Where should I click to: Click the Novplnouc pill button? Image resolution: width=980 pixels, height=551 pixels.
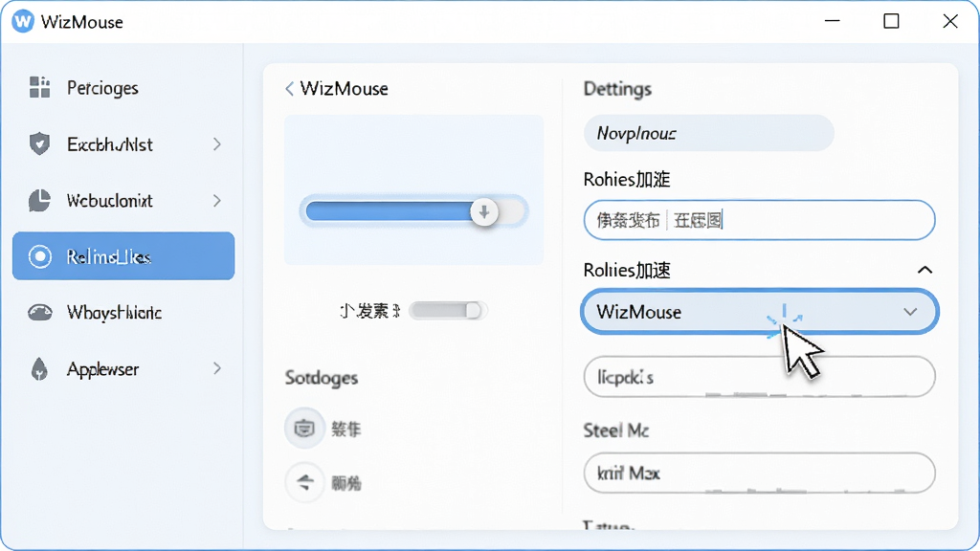coord(709,133)
